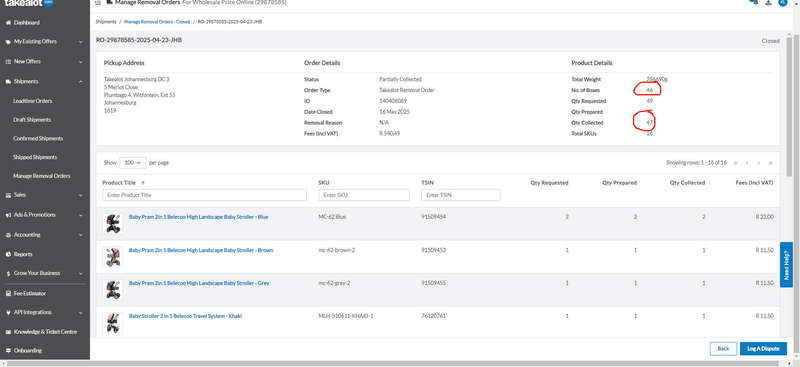The image size is (800, 367).
Task: Open Manage Removal Orders submenu item
Action: [x=42, y=176]
